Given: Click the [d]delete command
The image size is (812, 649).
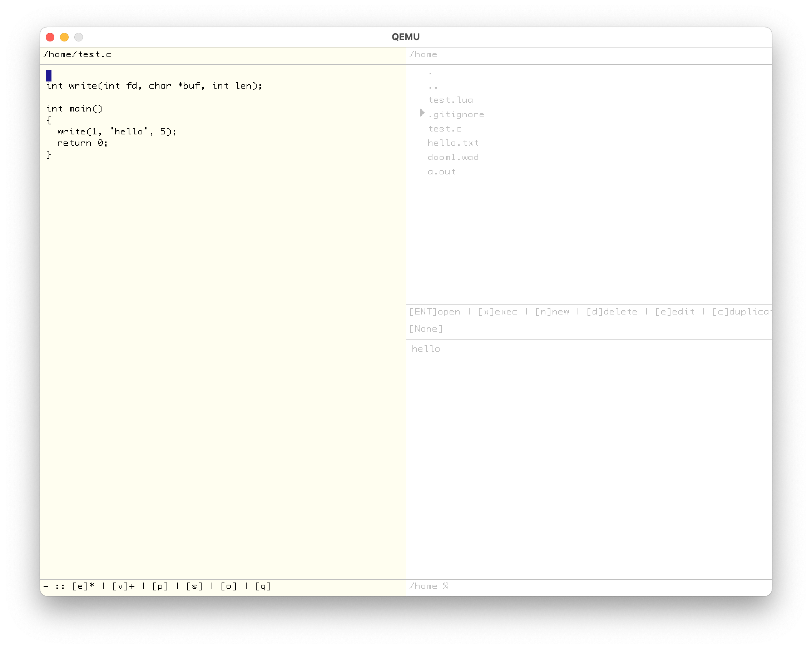Looking at the screenshot, I should (612, 312).
